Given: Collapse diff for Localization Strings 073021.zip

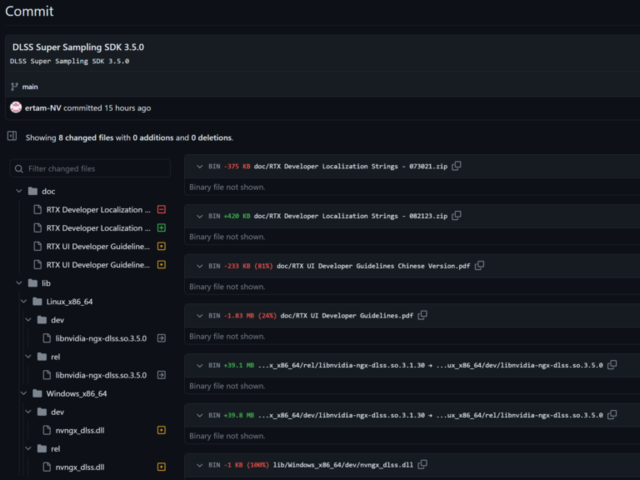Looking at the screenshot, I should coord(199,166).
